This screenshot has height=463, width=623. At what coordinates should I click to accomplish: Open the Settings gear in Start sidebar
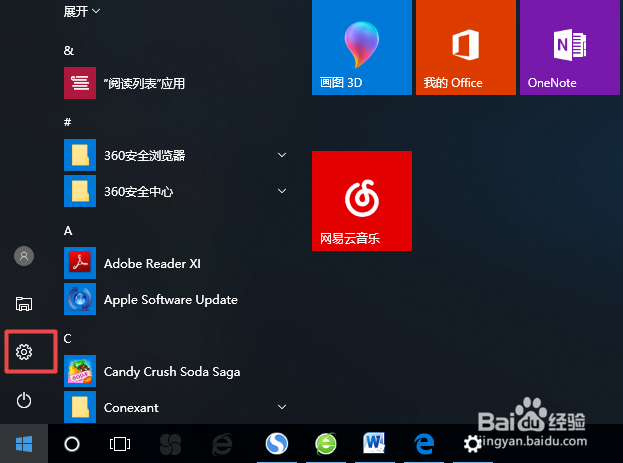click(x=24, y=352)
